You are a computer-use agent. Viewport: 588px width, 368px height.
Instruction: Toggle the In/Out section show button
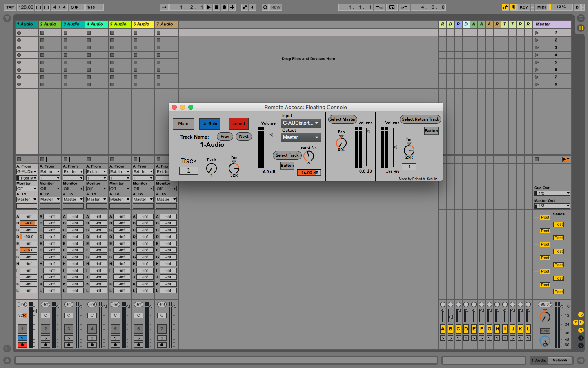pos(580,314)
